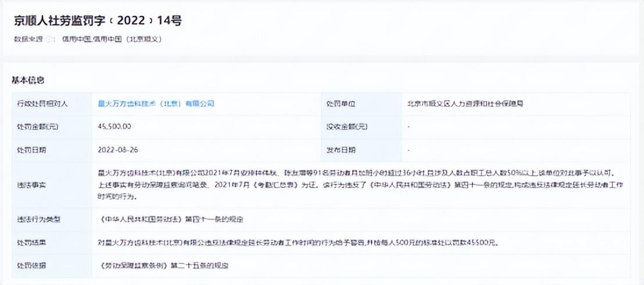Viewport: 644px width, 285px height.
Task: Select the penalty date value starting 2022-
Action: (x=118, y=149)
